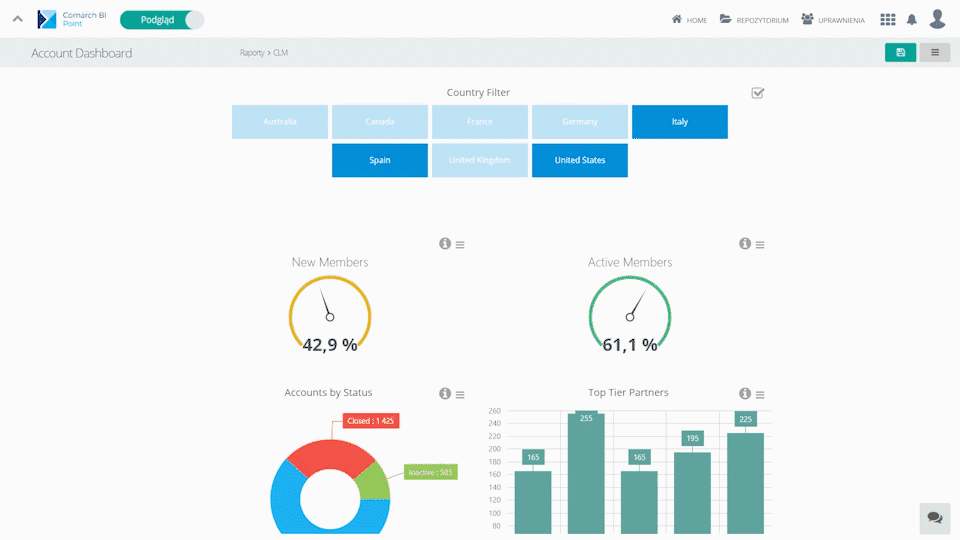Expand the Top Tier Partners widget menu
The height and width of the screenshot is (540, 960).
(x=760, y=395)
